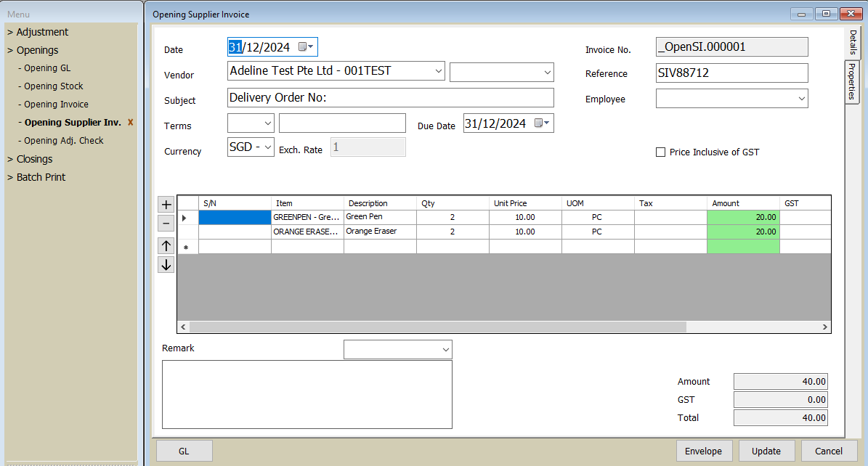Move row up with up arrow icon
Viewport: 868px width, 466px height.
click(x=166, y=245)
